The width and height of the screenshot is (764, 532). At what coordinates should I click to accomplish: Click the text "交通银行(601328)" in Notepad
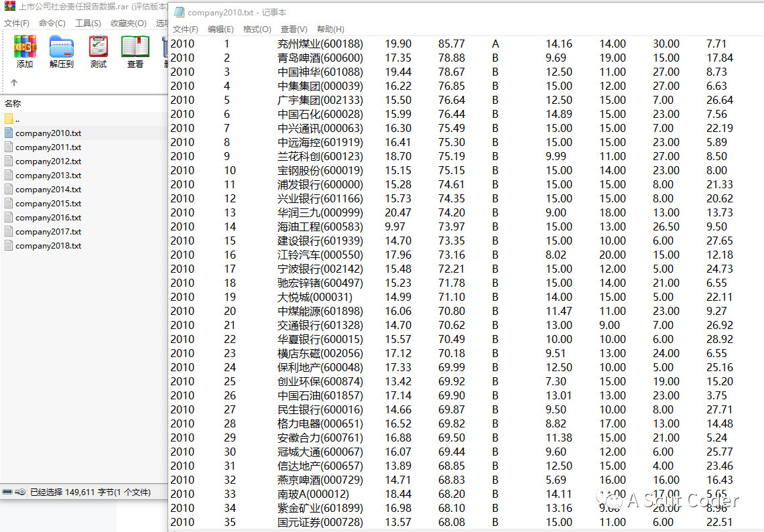[320, 326]
